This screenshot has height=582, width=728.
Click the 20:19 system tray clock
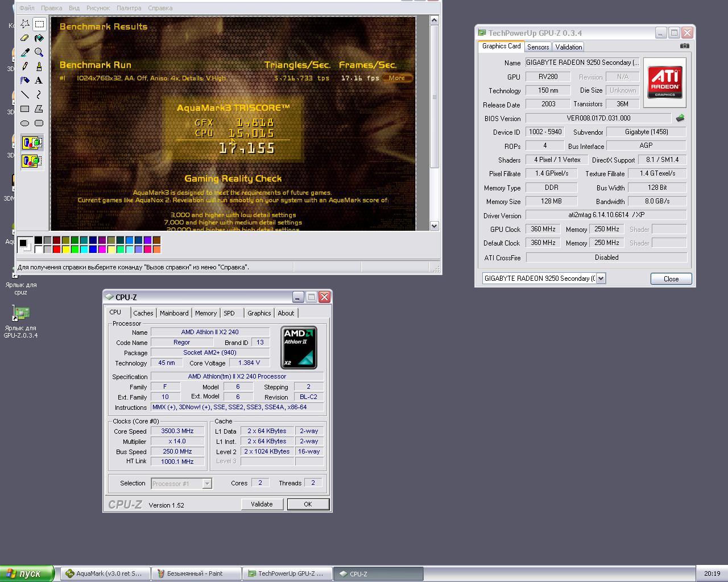pyautogui.click(x=712, y=573)
